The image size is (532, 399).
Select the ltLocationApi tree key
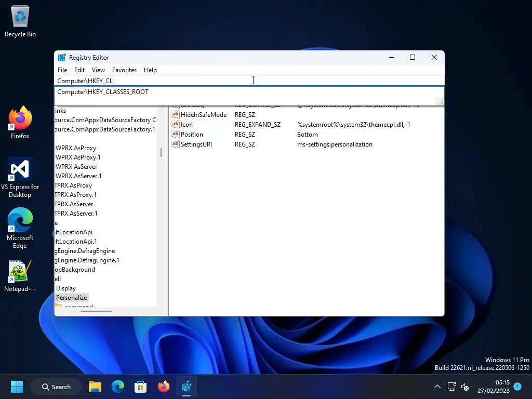[74, 232]
